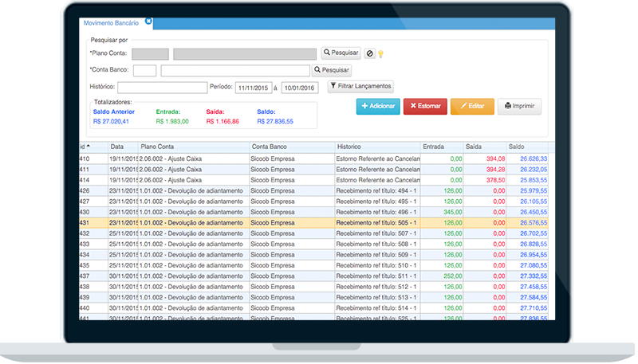This screenshot has height=364, width=638.
Task: Sort by the Conta Banco column header
Action: [x=292, y=147]
